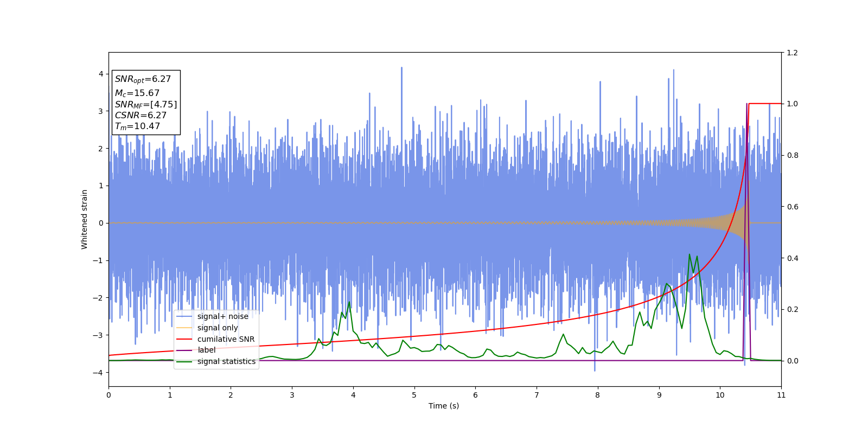Click the 'Whitened strain' y-axis label
The width and height of the screenshot is (868, 434).
click(x=85, y=219)
